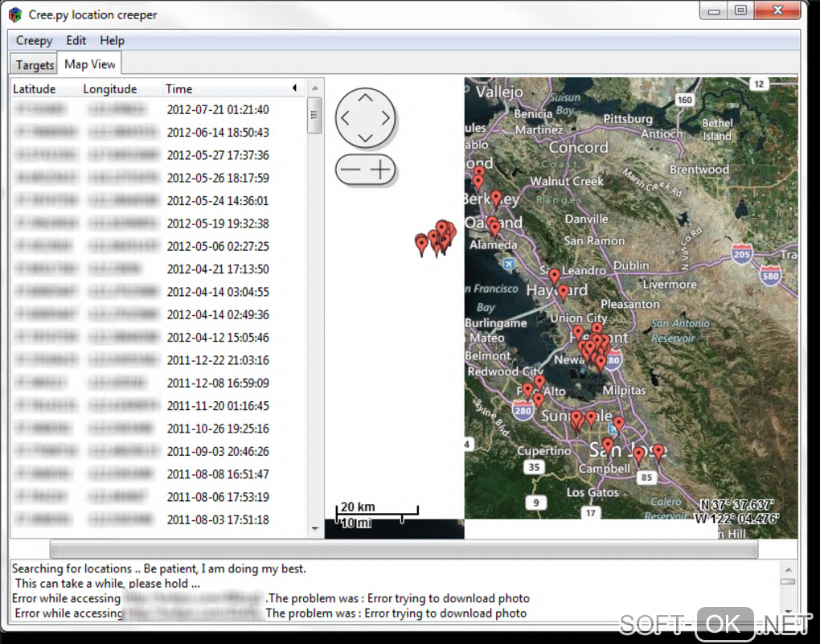Select row with time 2012-04-12 15:05:46
This screenshot has width=820, height=644.
click(x=158, y=338)
